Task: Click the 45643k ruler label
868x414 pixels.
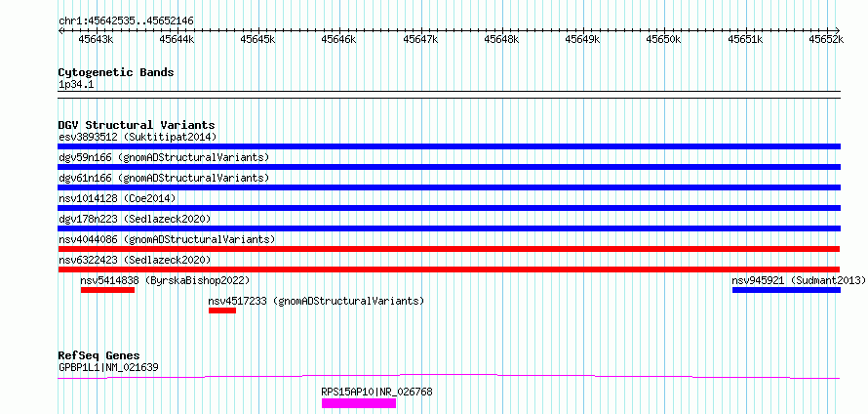Action: click(x=96, y=39)
